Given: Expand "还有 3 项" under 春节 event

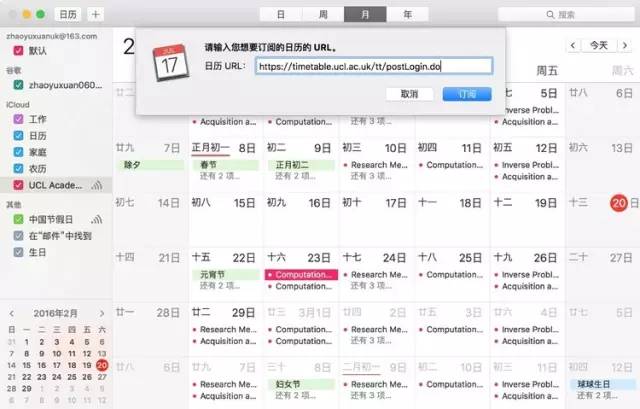Looking at the screenshot, I should click(221, 177).
